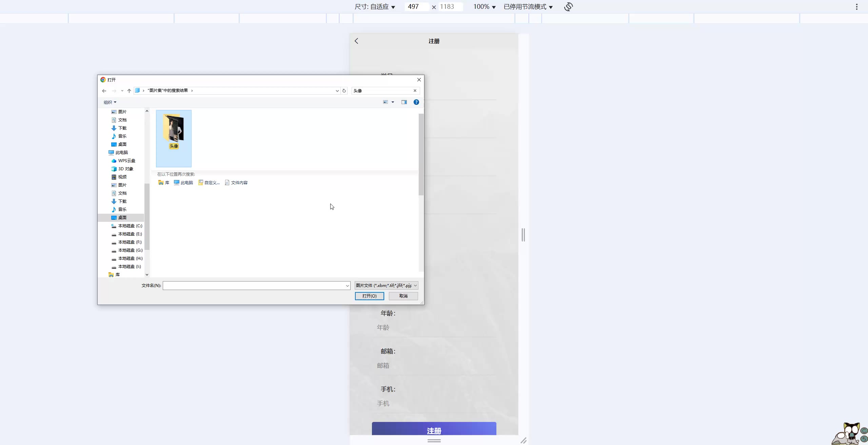
Task: Open the help question mark icon
Action: point(416,102)
